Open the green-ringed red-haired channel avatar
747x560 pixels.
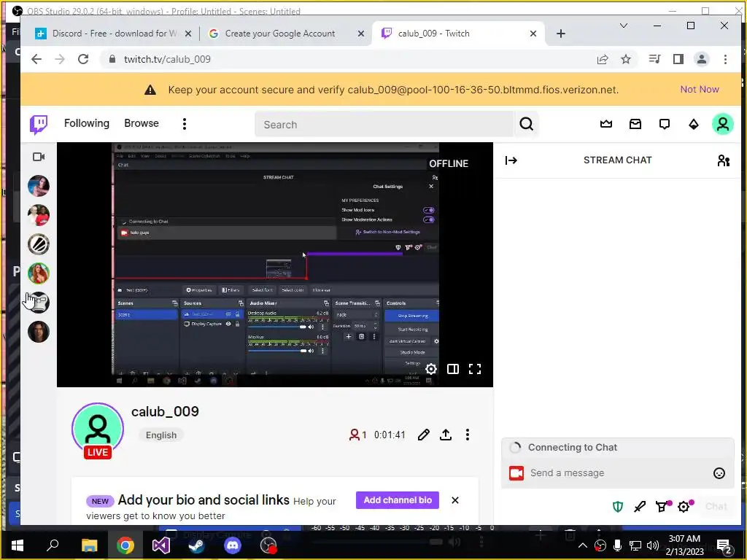(x=39, y=273)
